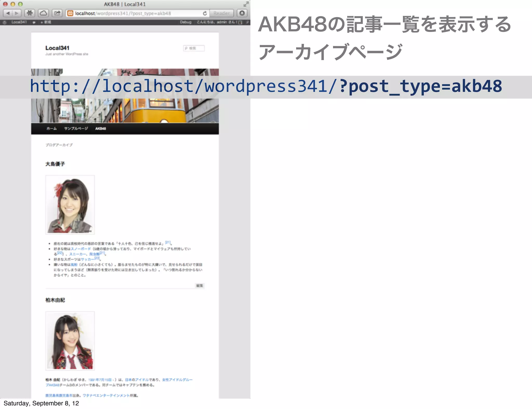The image size is (532, 409).
Task: Follow the 鹿児島県鹿児島市 link
Action: click(x=59, y=396)
